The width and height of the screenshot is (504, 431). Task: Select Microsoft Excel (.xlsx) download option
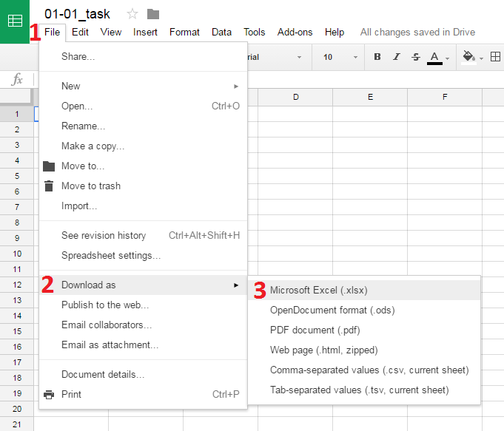pyautogui.click(x=318, y=290)
